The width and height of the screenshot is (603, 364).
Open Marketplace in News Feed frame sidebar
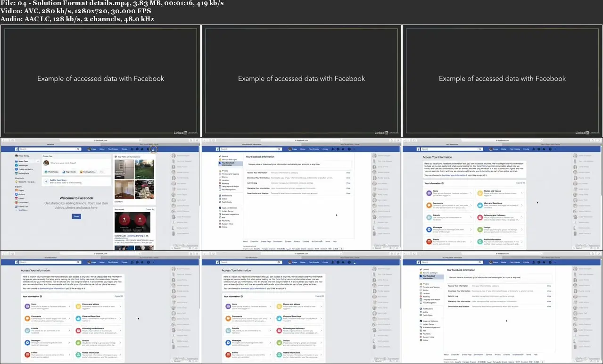coord(22,174)
